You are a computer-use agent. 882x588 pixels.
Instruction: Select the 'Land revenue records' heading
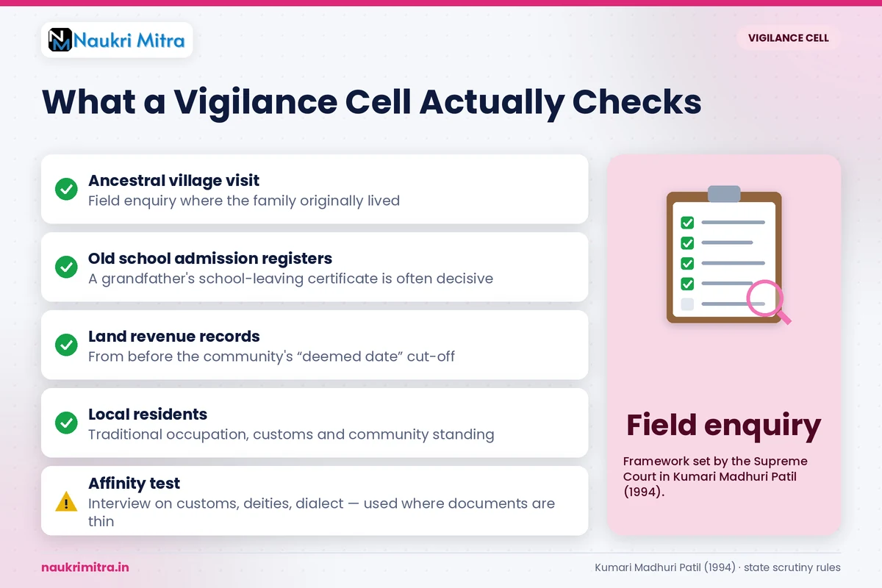[174, 336]
